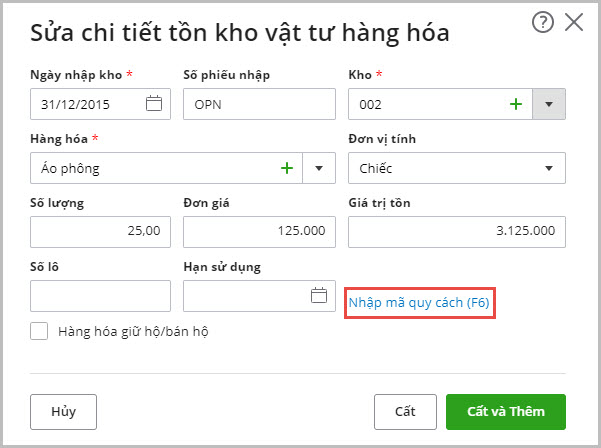601x448 pixels.
Task: Click into the Số lượng field
Action: (100, 232)
